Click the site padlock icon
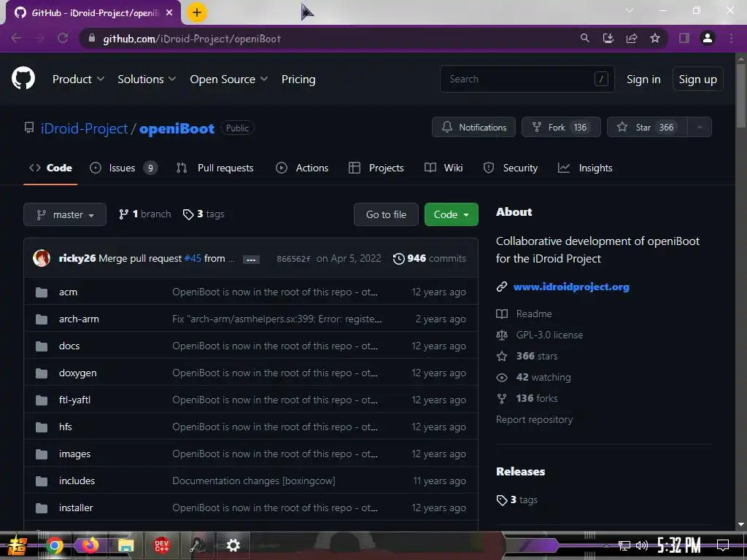Viewport: 747px width, 560px height. pyautogui.click(x=92, y=38)
